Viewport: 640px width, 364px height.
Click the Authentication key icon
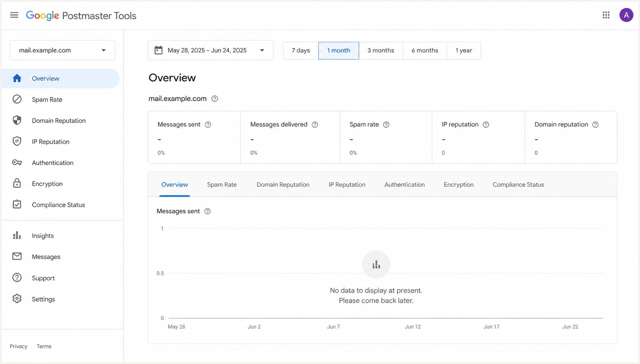pos(17,162)
